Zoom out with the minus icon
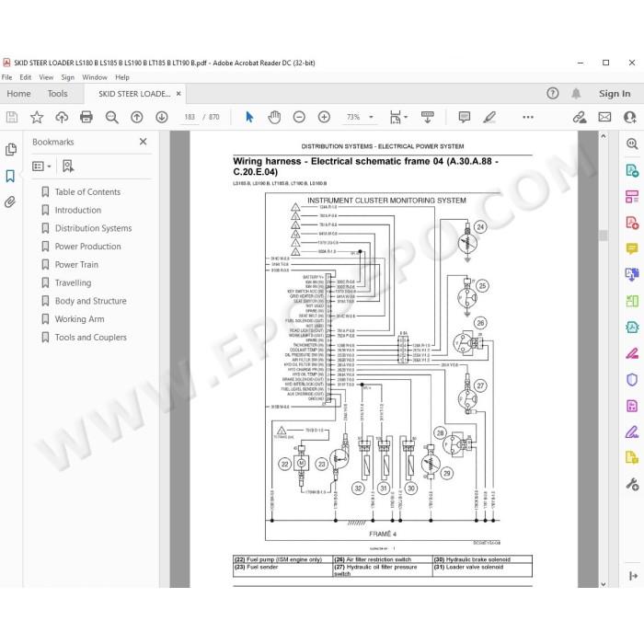 [x=299, y=117]
